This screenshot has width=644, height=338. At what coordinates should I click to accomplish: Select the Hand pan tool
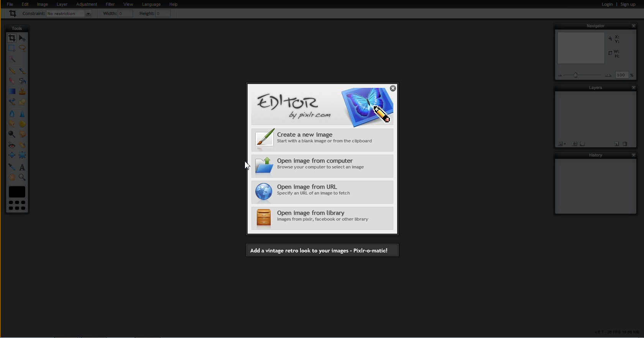pos(12,177)
